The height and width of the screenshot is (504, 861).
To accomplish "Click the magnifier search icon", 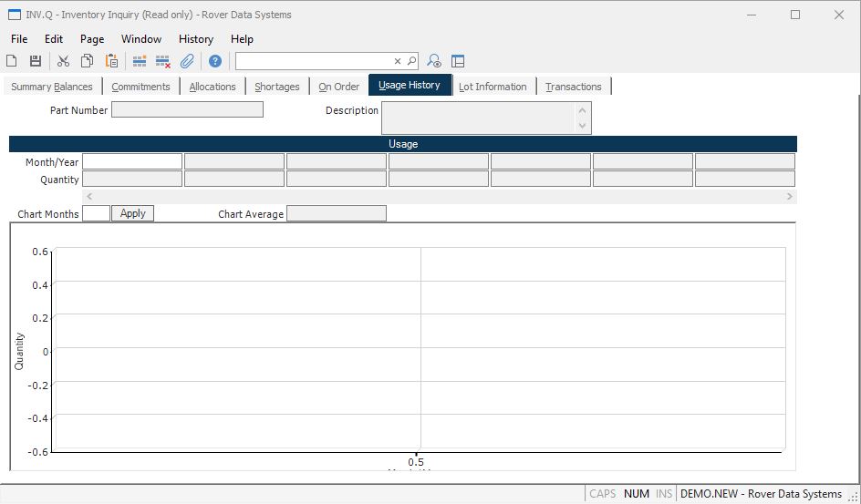I will coord(411,61).
